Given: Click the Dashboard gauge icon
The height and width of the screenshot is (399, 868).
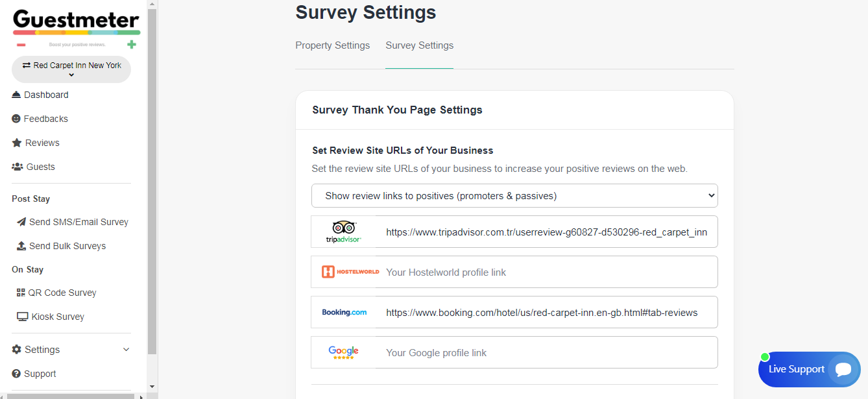Looking at the screenshot, I should click(17, 95).
